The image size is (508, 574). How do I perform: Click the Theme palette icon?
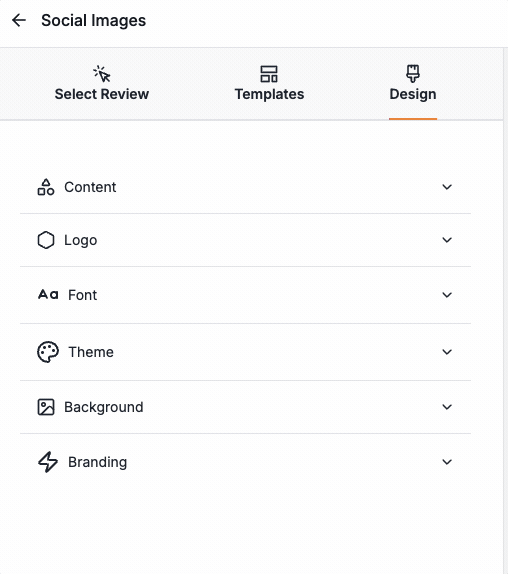tap(48, 352)
